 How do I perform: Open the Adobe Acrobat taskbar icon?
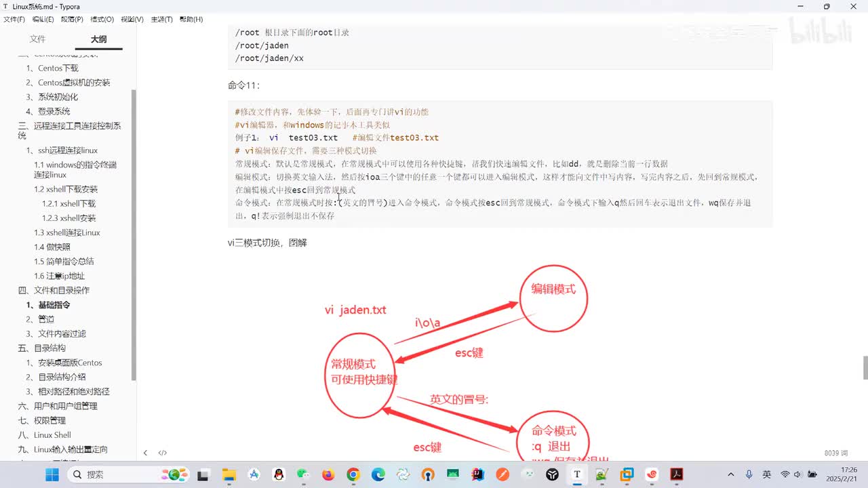(x=677, y=474)
